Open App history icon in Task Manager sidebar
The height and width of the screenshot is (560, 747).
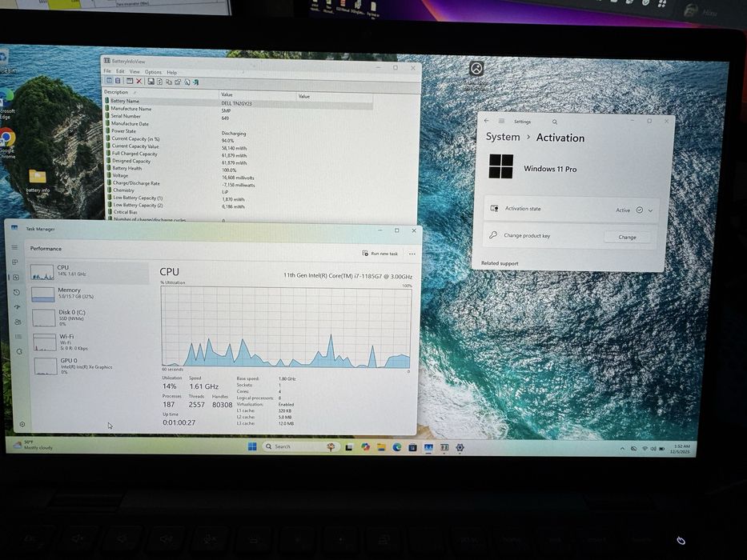click(17, 292)
